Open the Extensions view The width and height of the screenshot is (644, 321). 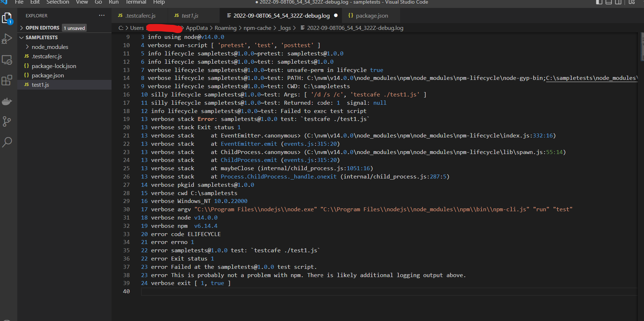coord(7,80)
